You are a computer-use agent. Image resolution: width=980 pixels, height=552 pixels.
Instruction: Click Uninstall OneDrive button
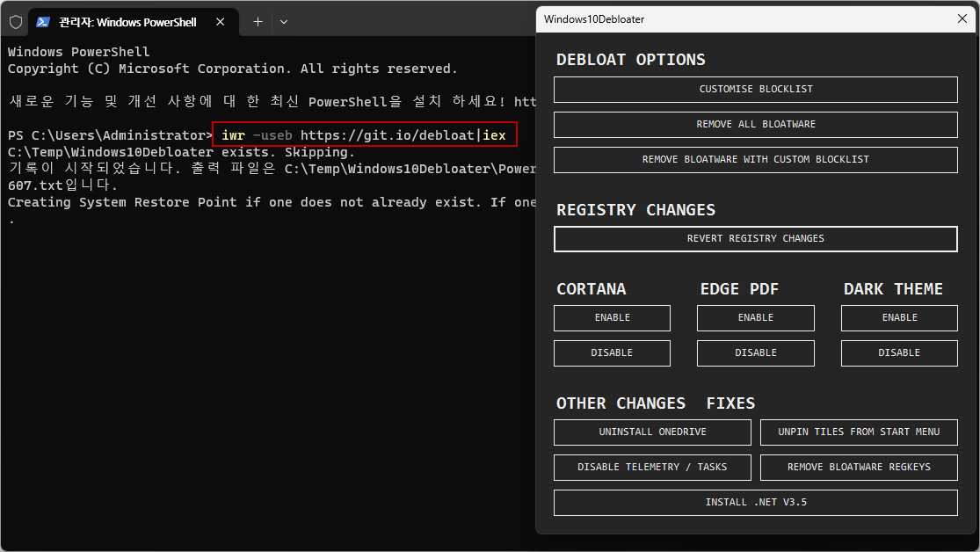[x=652, y=432]
